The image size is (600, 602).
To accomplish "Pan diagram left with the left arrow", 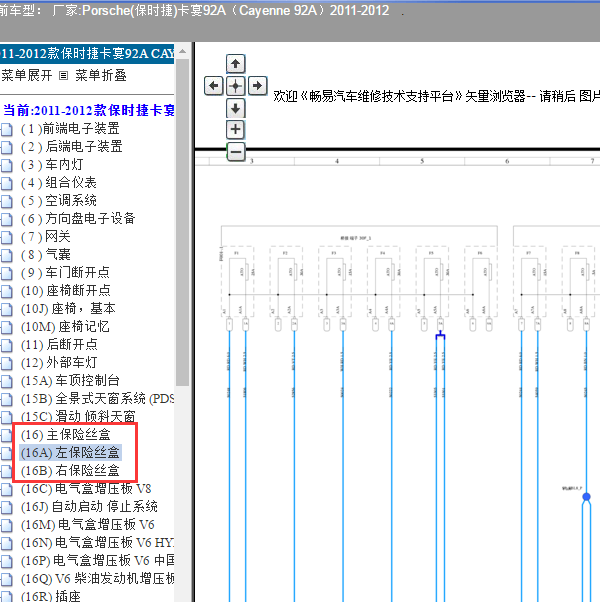I will coord(213,86).
